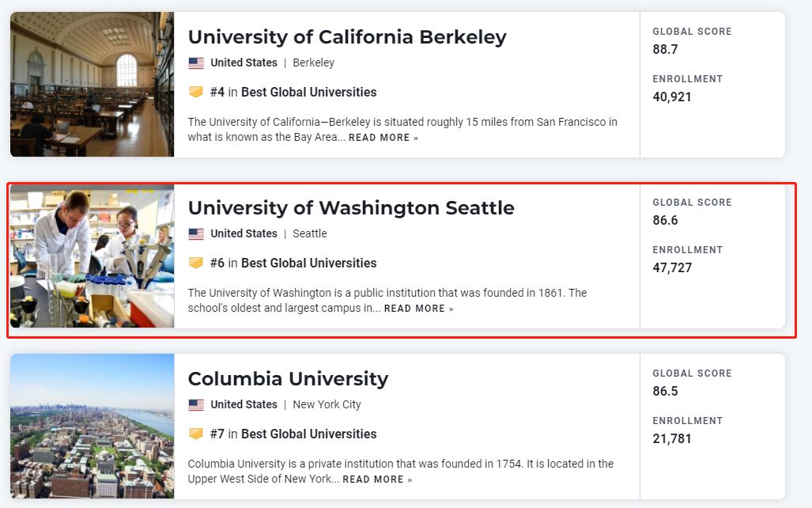The width and height of the screenshot is (812, 508).
Task: Click READ MORE under University of Washington description
Action: [418, 309]
